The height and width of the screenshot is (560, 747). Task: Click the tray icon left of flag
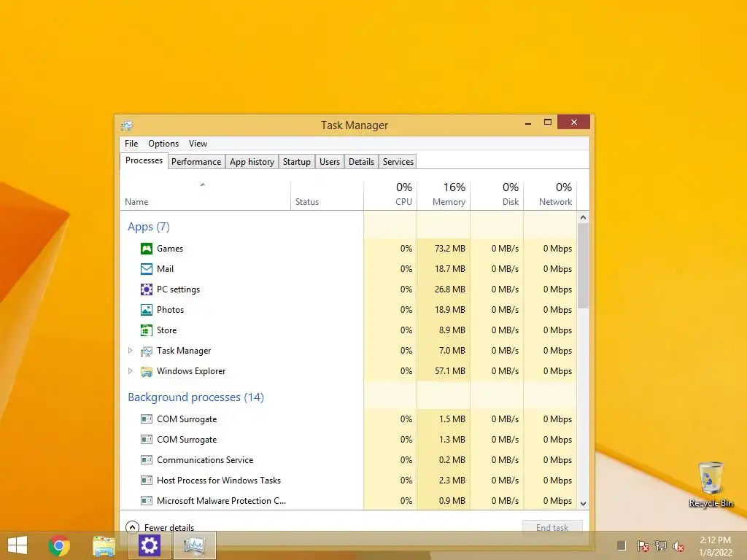(x=622, y=545)
